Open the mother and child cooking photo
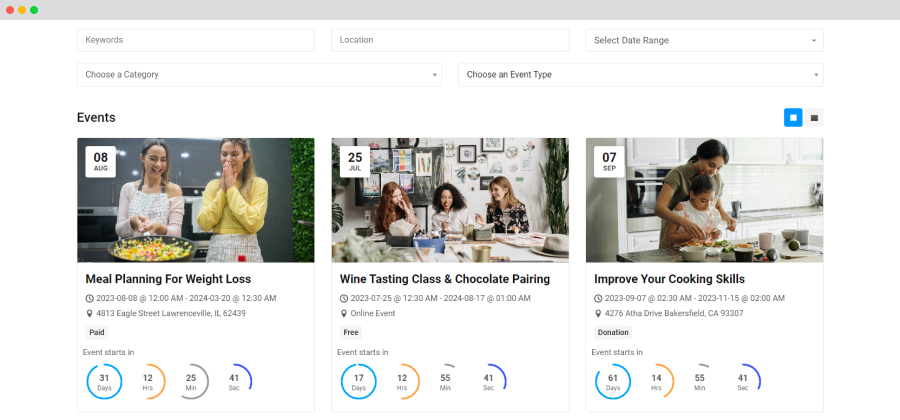900x420 pixels. click(x=704, y=200)
